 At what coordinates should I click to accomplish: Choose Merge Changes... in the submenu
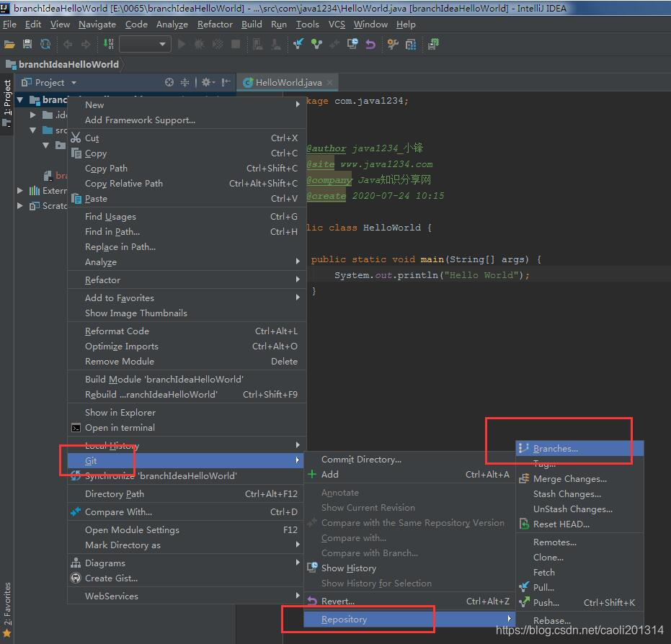pos(580,479)
